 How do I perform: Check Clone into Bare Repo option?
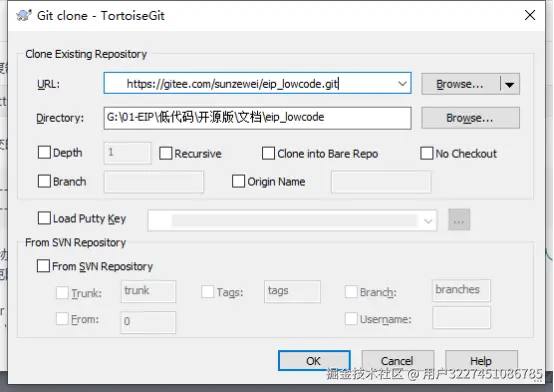click(x=268, y=153)
